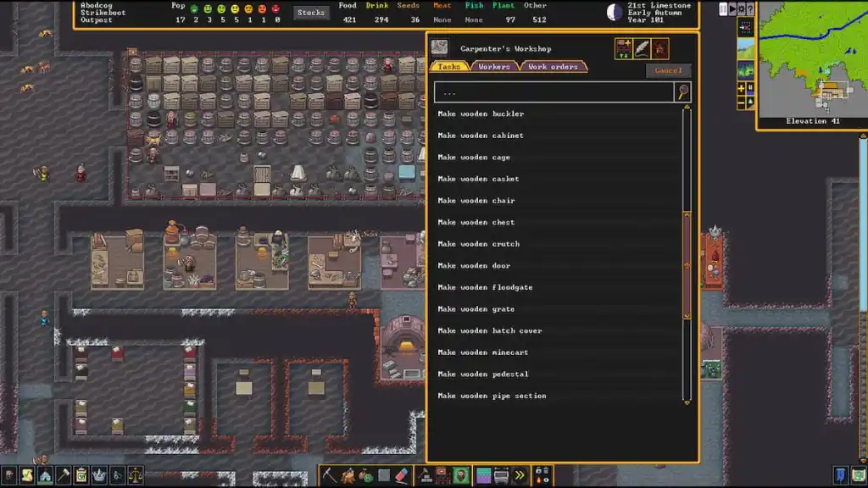Open the burrows purple-teal icon
Viewport: 868px width, 488px height.
pos(483,475)
